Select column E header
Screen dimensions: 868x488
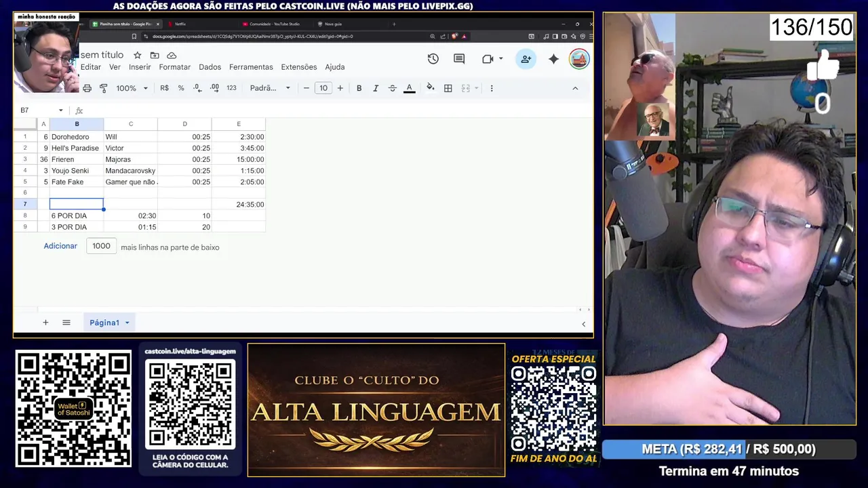tap(239, 124)
